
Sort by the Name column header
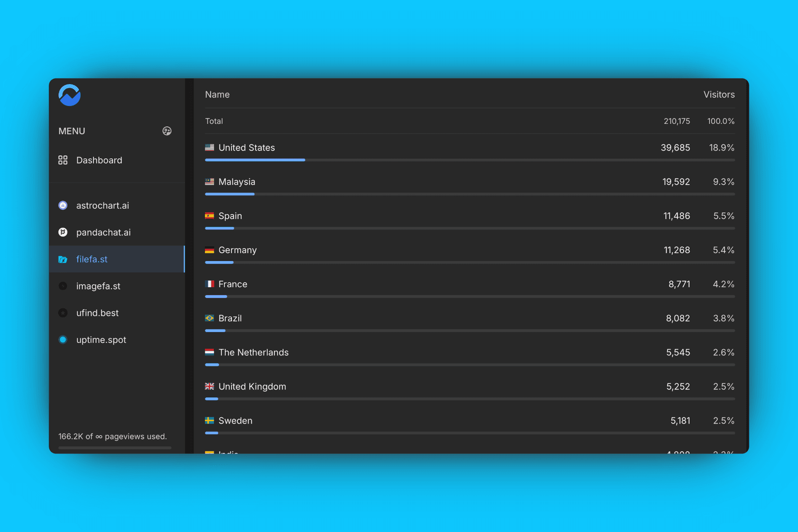pos(217,94)
